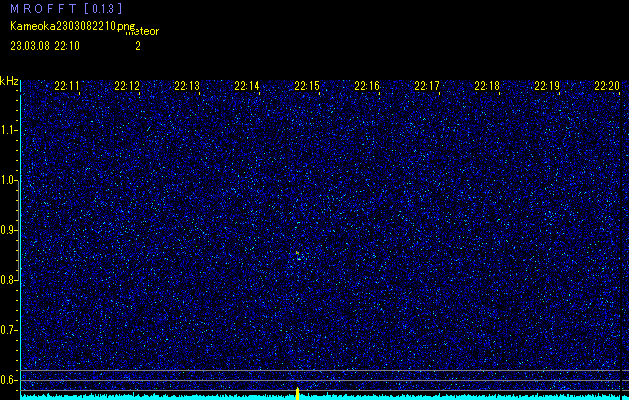Click the 22:11 time axis label

coord(67,86)
